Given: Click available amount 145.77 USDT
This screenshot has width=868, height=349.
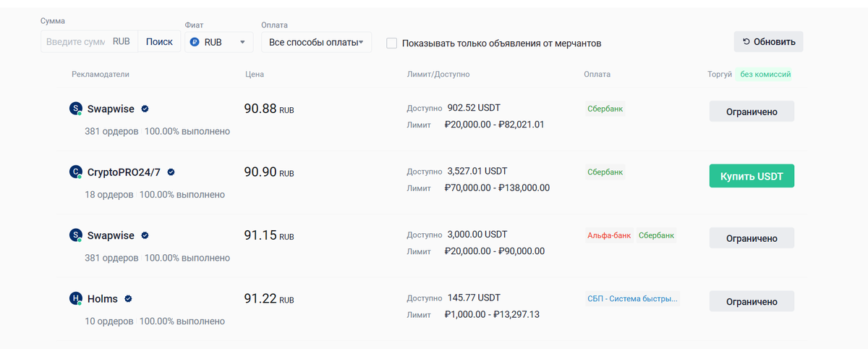Looking at the screenshot, I should [x=474, y=298].
